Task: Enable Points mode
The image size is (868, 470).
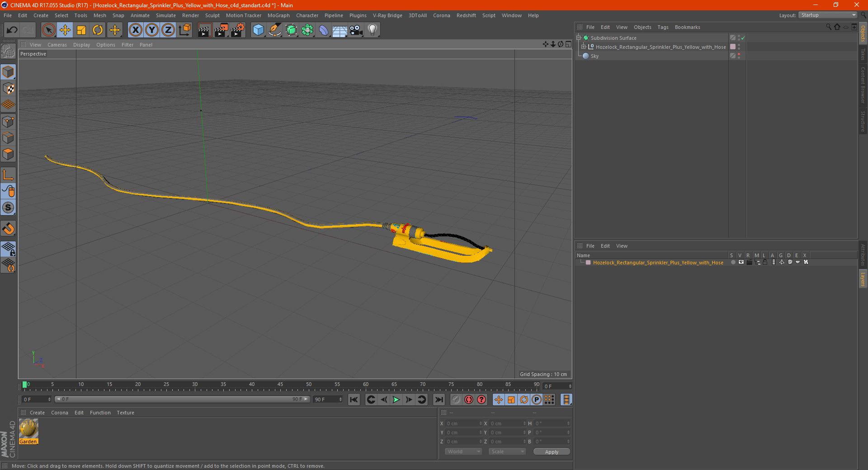Action: [x=8, y=122]
